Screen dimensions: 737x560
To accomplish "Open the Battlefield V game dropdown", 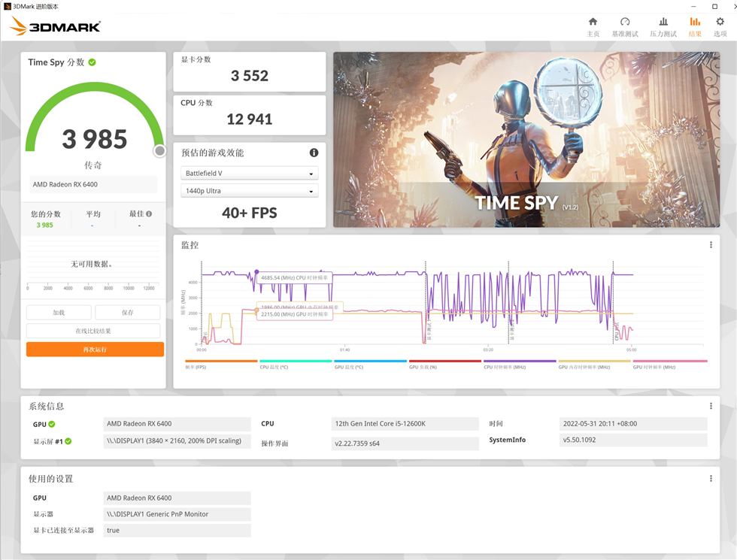I will coord(249,173).
